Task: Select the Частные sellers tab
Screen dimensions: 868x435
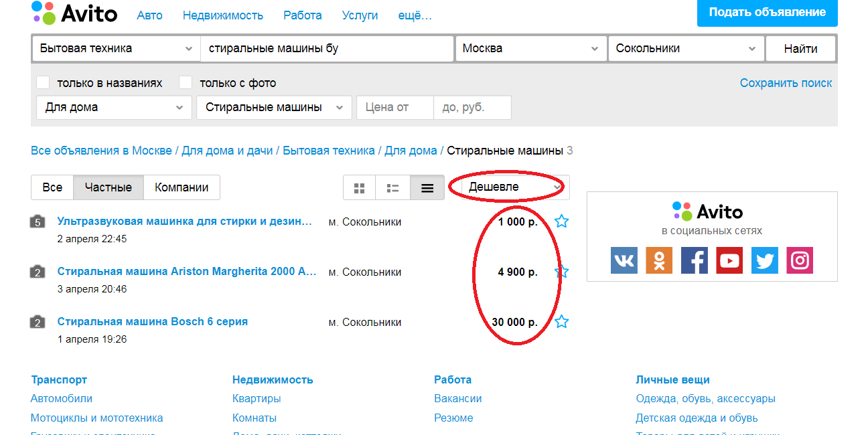Action: click(x=108, y=187)
